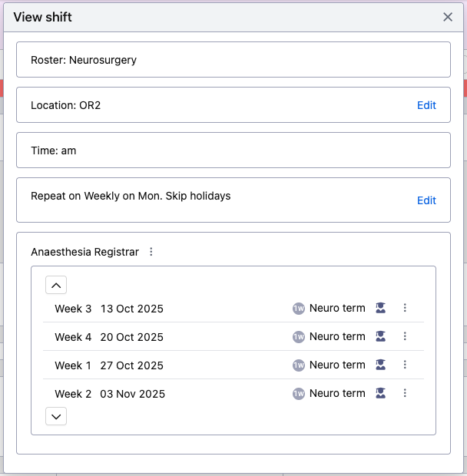Click the 1w badge on Week 3 row

click(x=299, y=309)
